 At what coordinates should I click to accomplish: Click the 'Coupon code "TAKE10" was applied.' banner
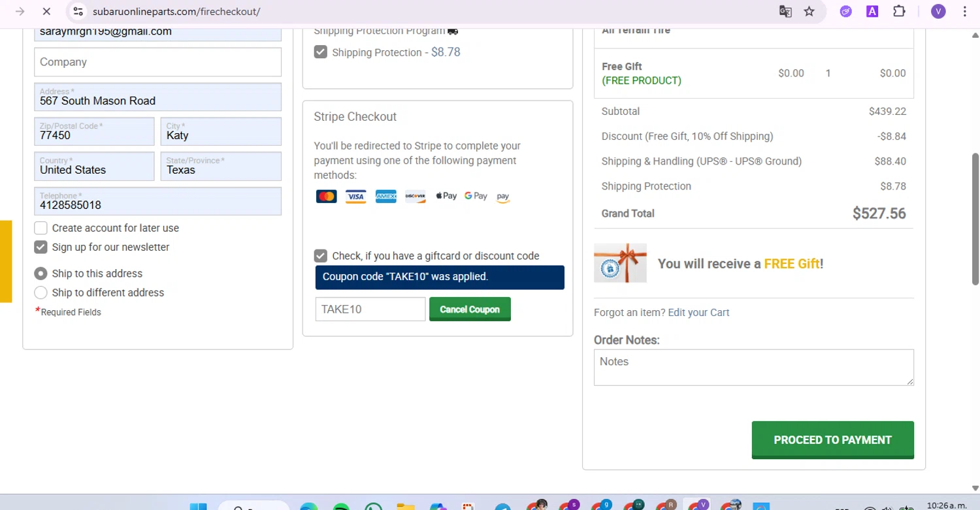tap(440, 277)
